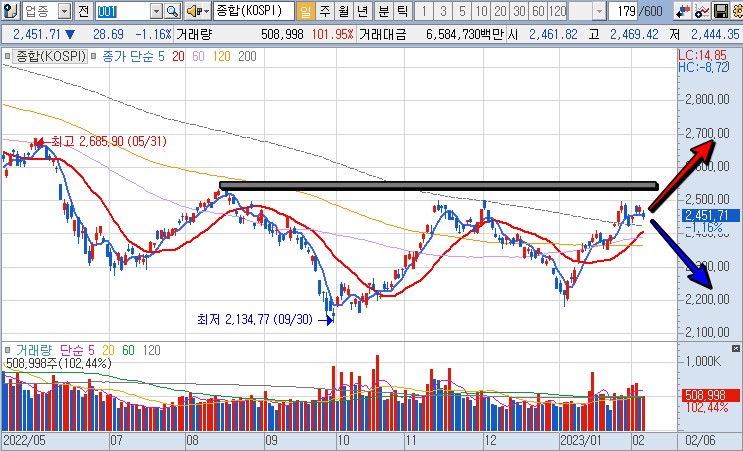Image resolution: width=743 pixels, height=451 pixels.
Task: Select the 틱 tick period toggle
Action: coord(402,11)
